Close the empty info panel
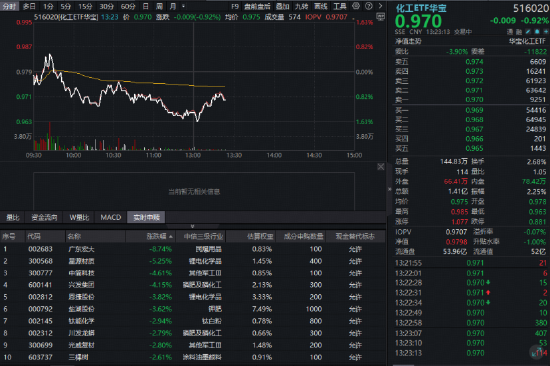This screenshot has width=550, height=366. (381, 167)
